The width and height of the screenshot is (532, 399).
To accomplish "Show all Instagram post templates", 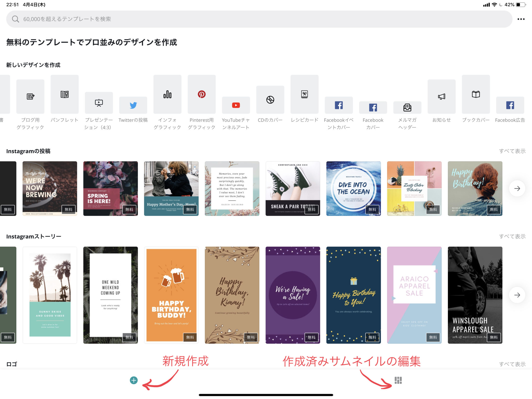I will click(x=512, y=151).
